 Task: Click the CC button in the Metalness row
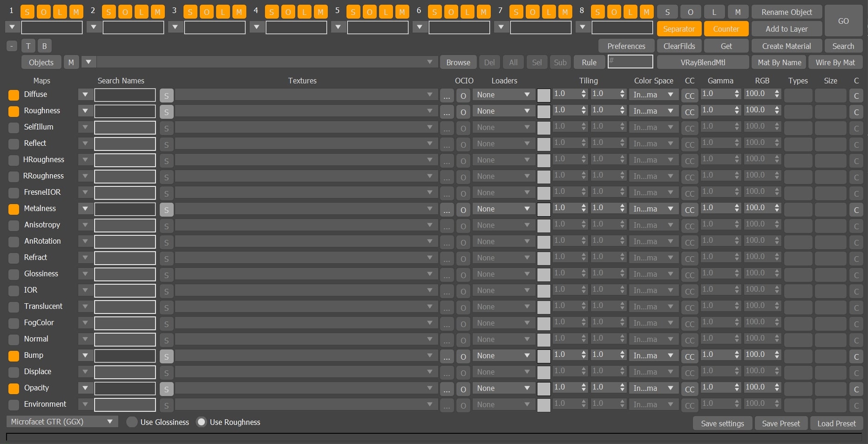point(689,210)
